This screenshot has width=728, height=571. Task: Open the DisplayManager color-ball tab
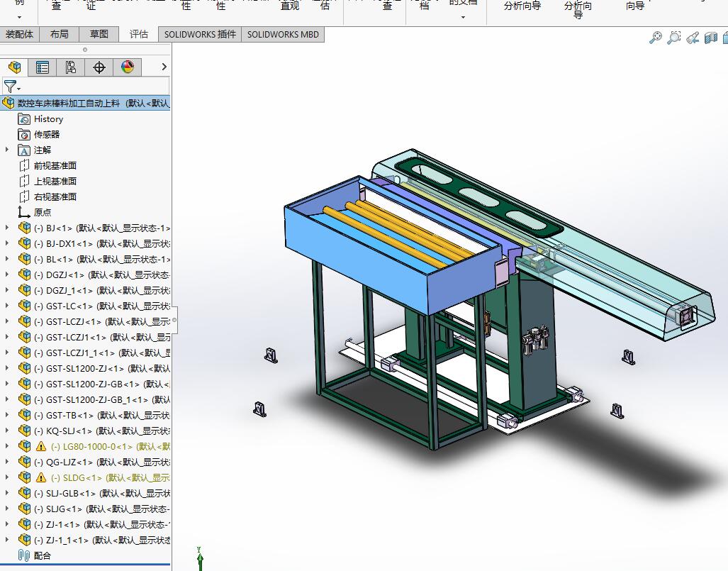click(x=128, y=67)
